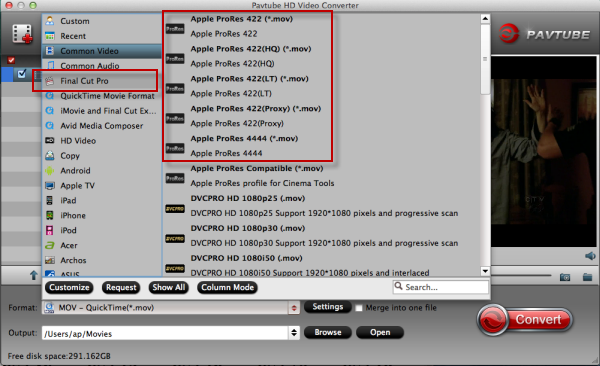The image size is (600, 366).
Task: Expand the Format dropdown arrows
Action: [x=294, y=308]
